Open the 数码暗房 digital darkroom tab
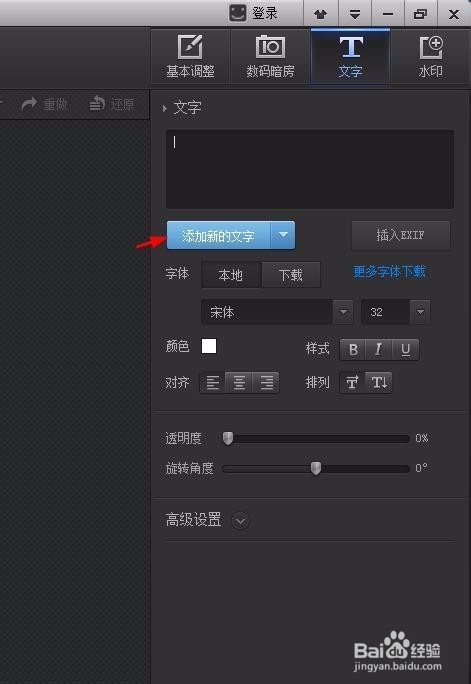The width and height of the screenshot is (471, 684). coord(270,56)
